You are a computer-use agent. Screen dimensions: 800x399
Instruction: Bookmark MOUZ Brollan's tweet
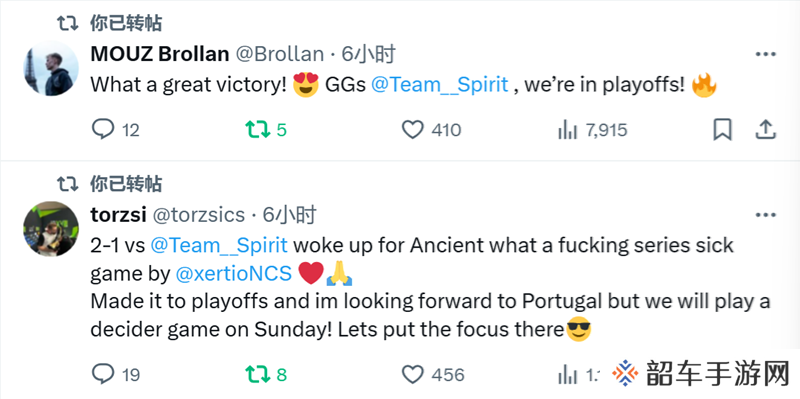pyautogui.click(x=722, y=130)
